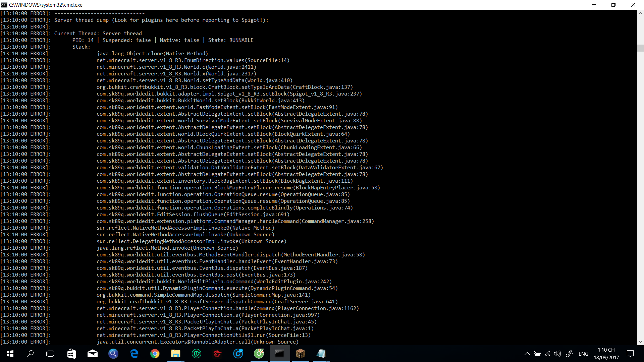The height and width of the screenshot is (362, 644).
Task: Open Task View on the taskbar
Action: tap(50, 354)
